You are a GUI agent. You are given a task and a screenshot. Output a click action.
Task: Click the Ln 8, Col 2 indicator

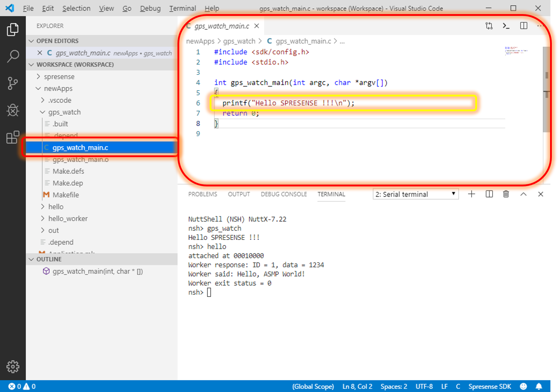pyautogui.click(x=357, y=386)
